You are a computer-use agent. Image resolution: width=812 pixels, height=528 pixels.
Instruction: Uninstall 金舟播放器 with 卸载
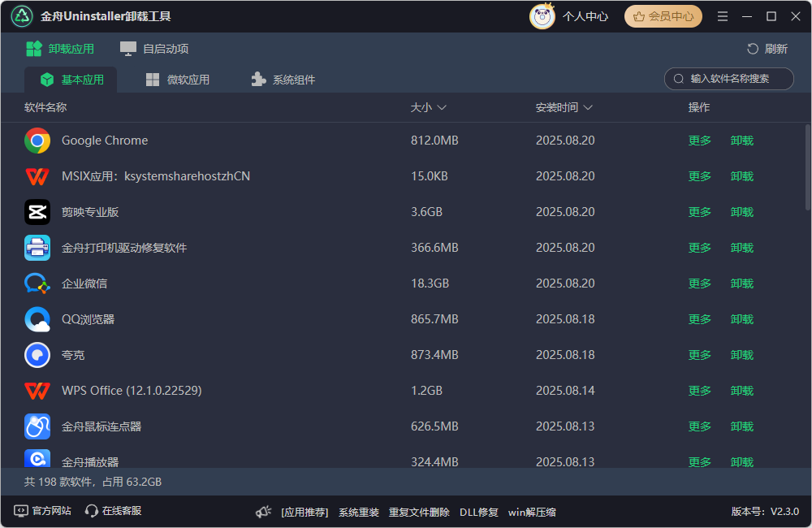tap(742, 461)
